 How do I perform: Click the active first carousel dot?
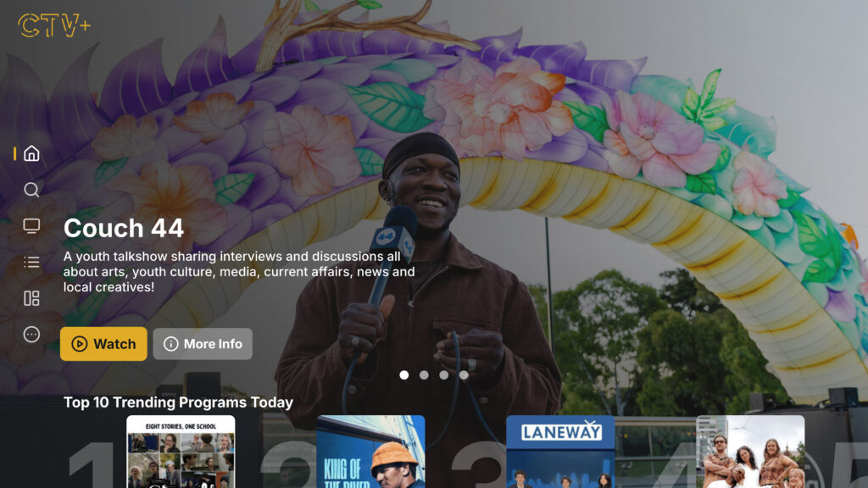[406, 373]
